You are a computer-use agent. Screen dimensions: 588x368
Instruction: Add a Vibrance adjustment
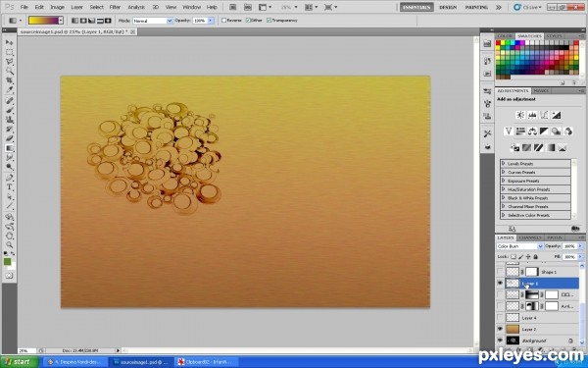[509, 131]
